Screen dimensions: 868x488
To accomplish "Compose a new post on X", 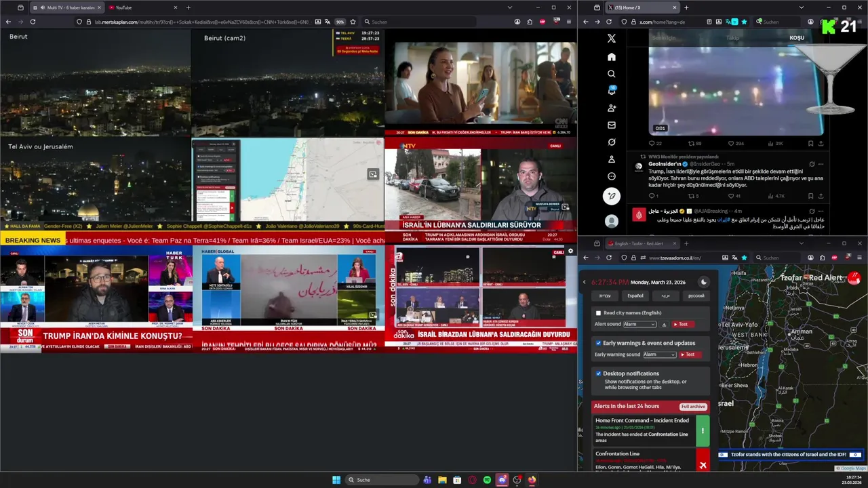I will pos(611,197).
